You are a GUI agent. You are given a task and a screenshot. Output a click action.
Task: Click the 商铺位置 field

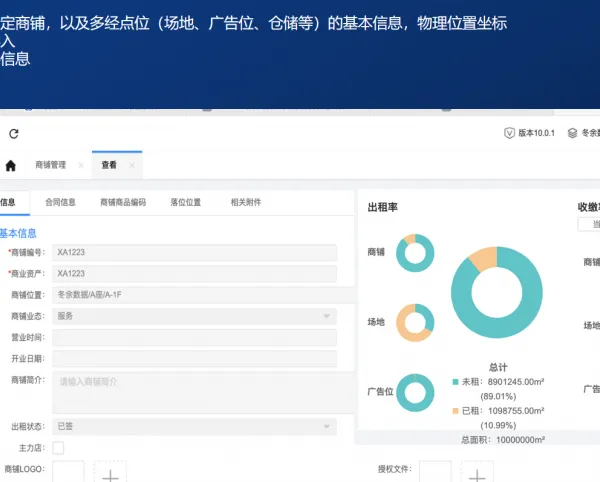pyautogui.click(x=204, y=295)
